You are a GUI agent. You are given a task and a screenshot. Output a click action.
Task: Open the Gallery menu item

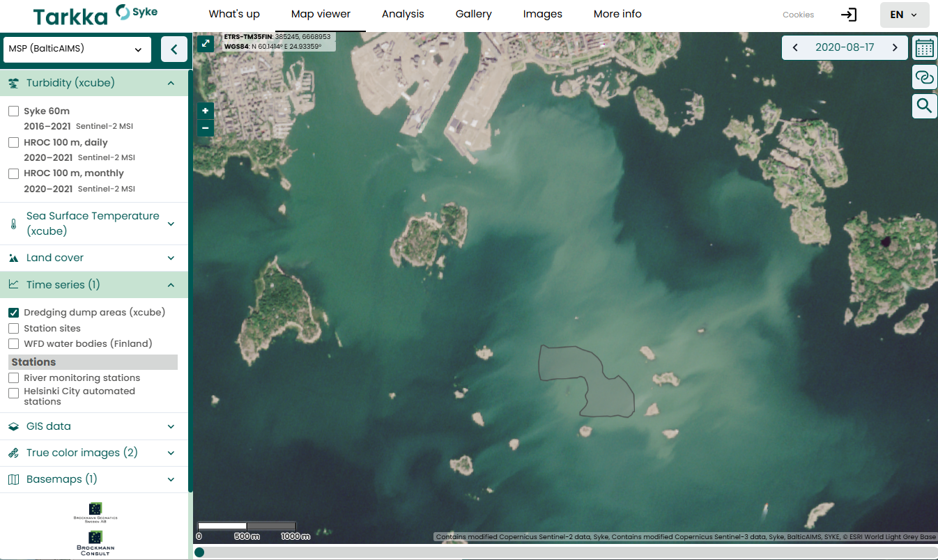[x=473, y=14]
